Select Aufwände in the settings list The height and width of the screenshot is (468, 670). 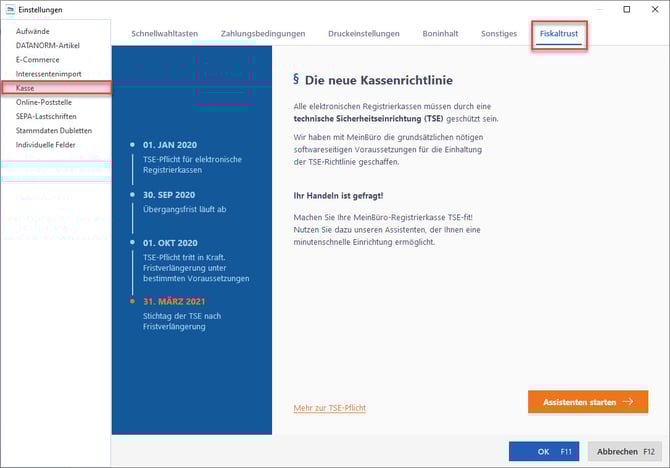click(x=32, y=32)
